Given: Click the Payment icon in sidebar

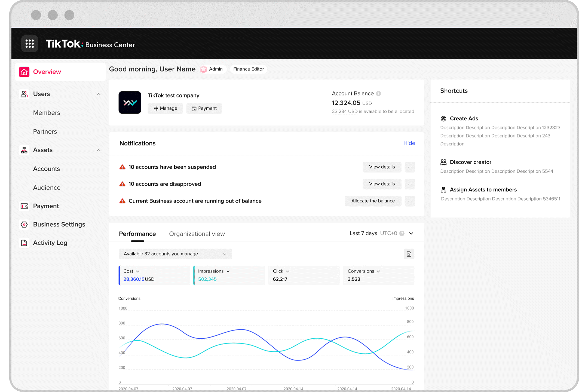Looking at the screenshot, I should point(24,206).
